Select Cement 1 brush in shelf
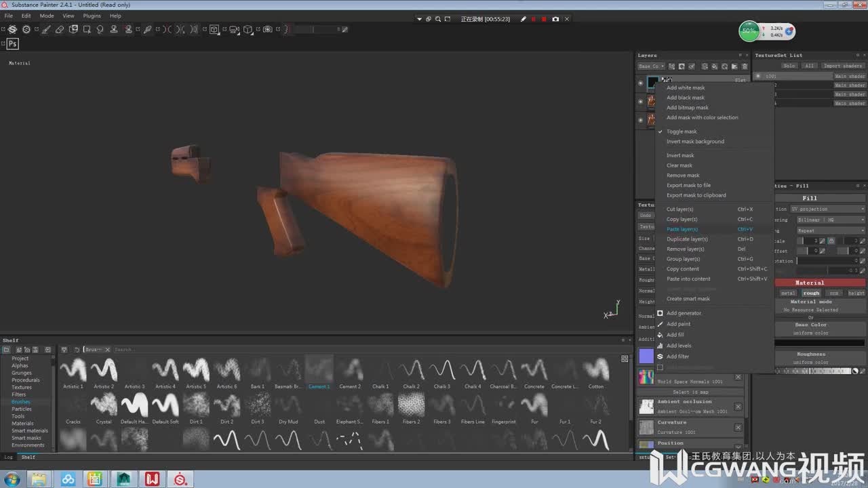Screen dimensions: 868x488 tap(319, 373)
